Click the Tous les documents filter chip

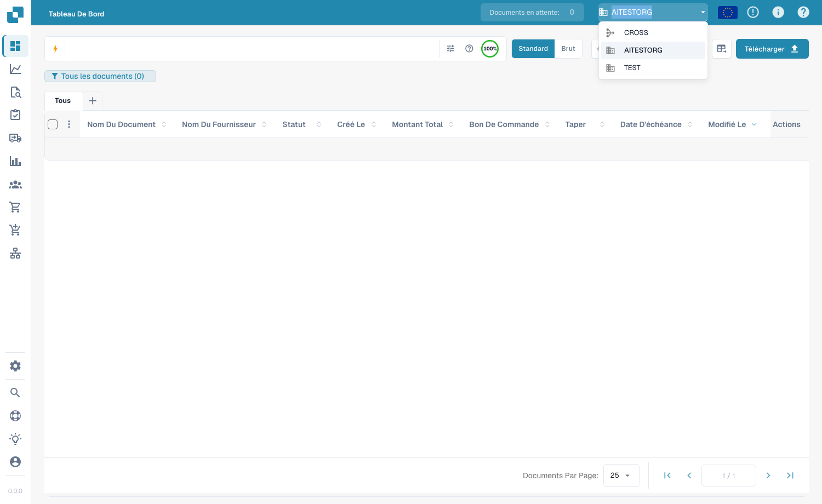coord(100,76)
